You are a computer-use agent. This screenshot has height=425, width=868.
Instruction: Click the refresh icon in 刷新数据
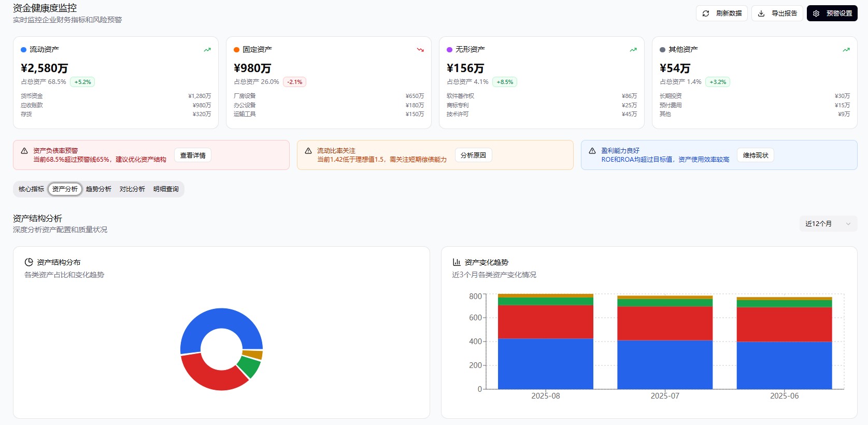tap(706, 13)
